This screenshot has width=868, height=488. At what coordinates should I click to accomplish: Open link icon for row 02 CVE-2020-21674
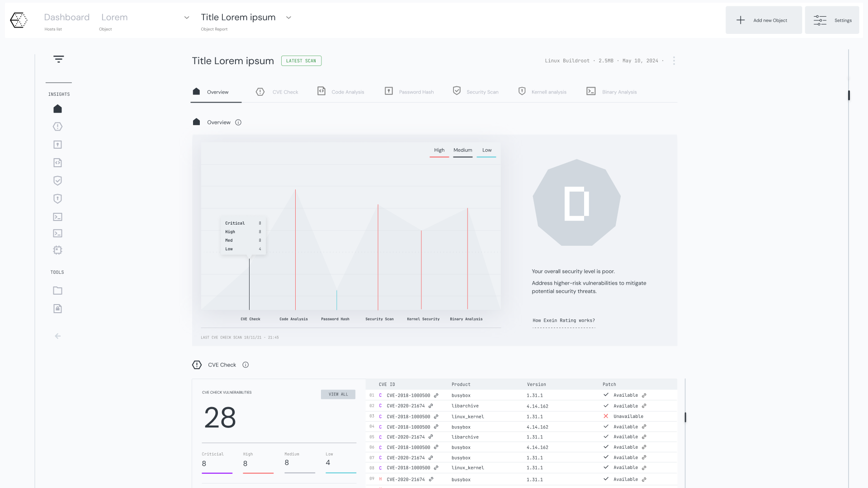(x=431, y=406)
